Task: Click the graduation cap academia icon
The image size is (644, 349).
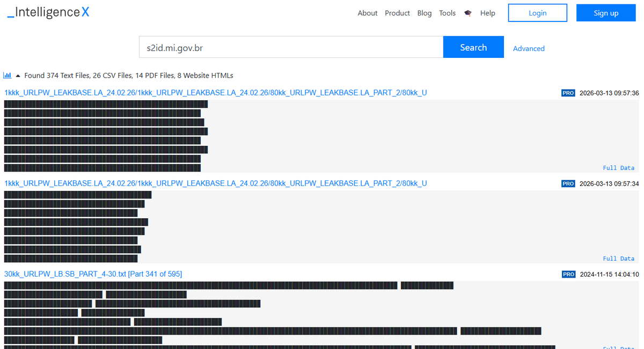Action: pyautogui.click(x=468, y=13)
